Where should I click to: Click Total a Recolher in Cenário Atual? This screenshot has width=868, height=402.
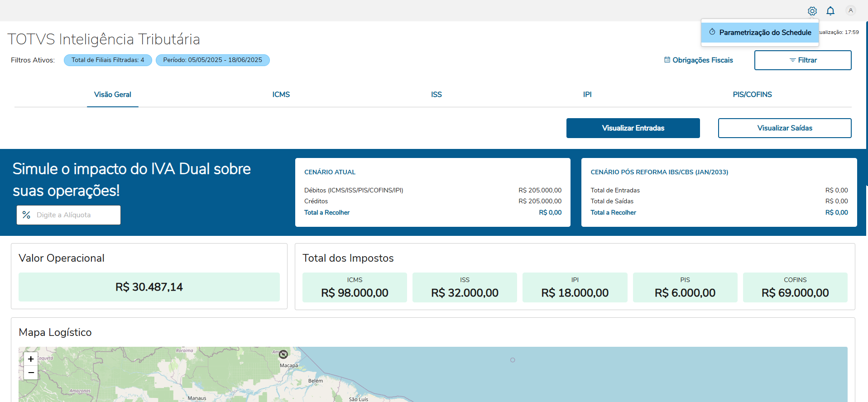pos(327,213)
